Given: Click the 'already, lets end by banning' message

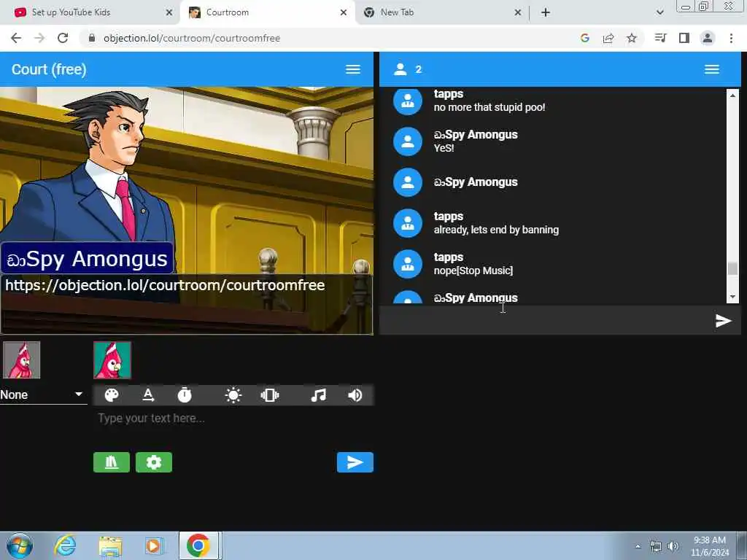Looking at the screenshot, I should click(496, 230).
